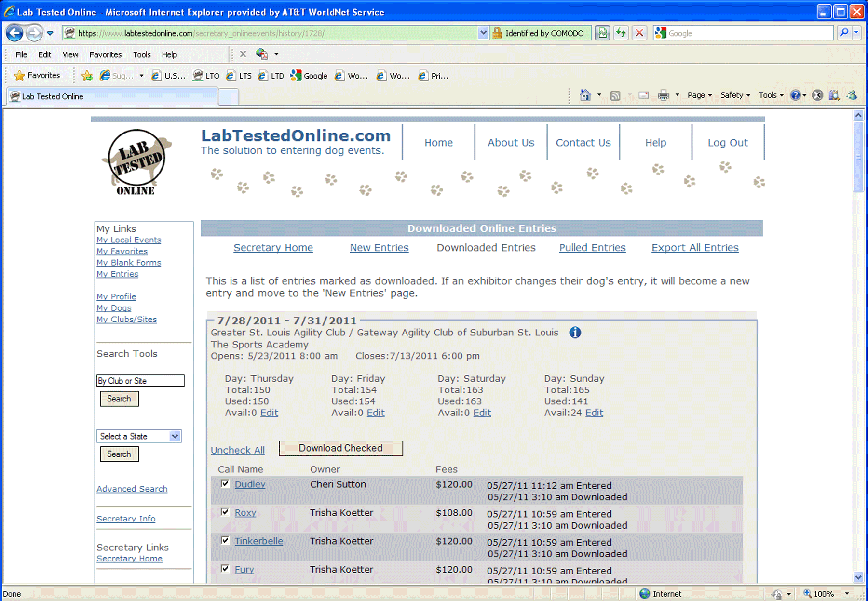Open the New Entries link
The width and height of the screenshot is (868, 601).
point(379,248)
